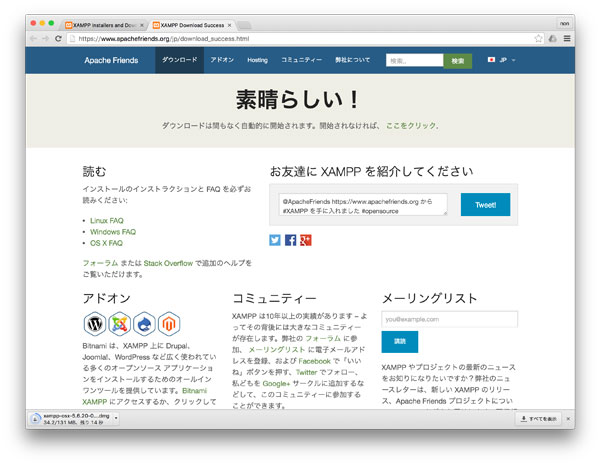Open the コミュニティー nav menu item
Image resolution: width=600 pixels, height=465 pixels.
(x=302, y=60)
